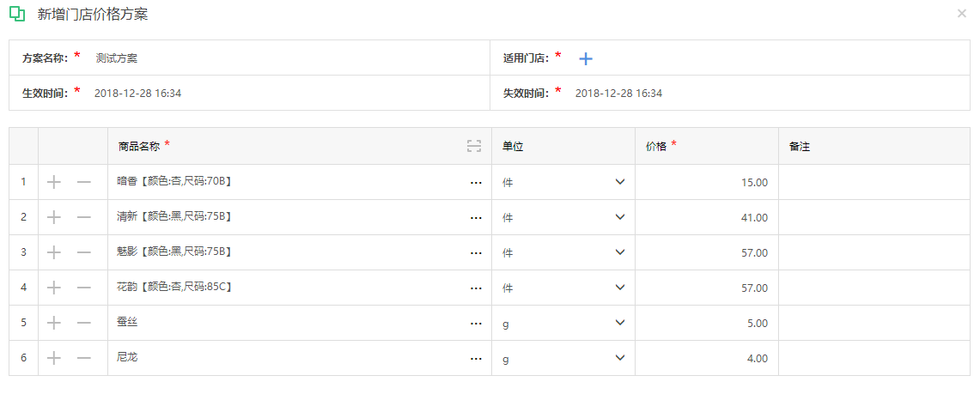
Task: Open product picker ellipsis for 魅影 row
Action: pos(476,253)
